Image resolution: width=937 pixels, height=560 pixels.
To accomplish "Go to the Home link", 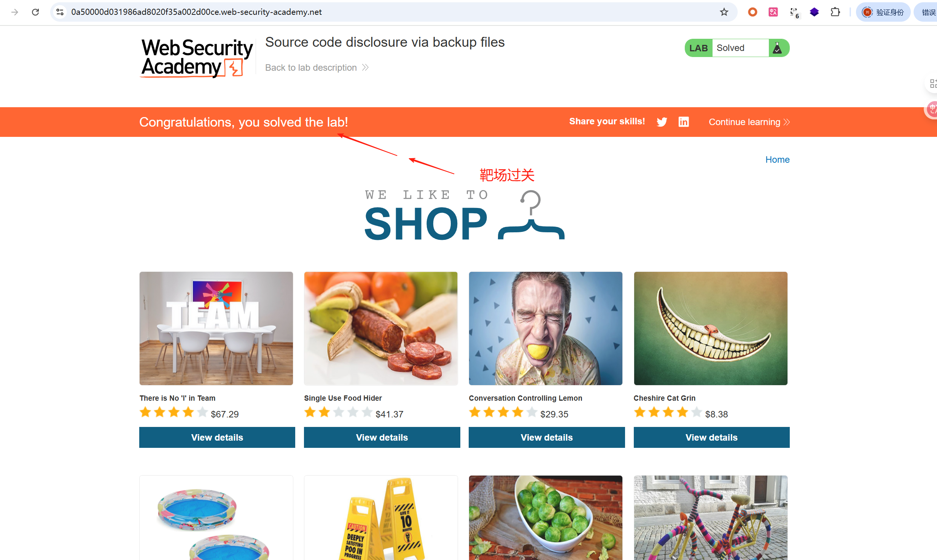I will tap(777, 160).
